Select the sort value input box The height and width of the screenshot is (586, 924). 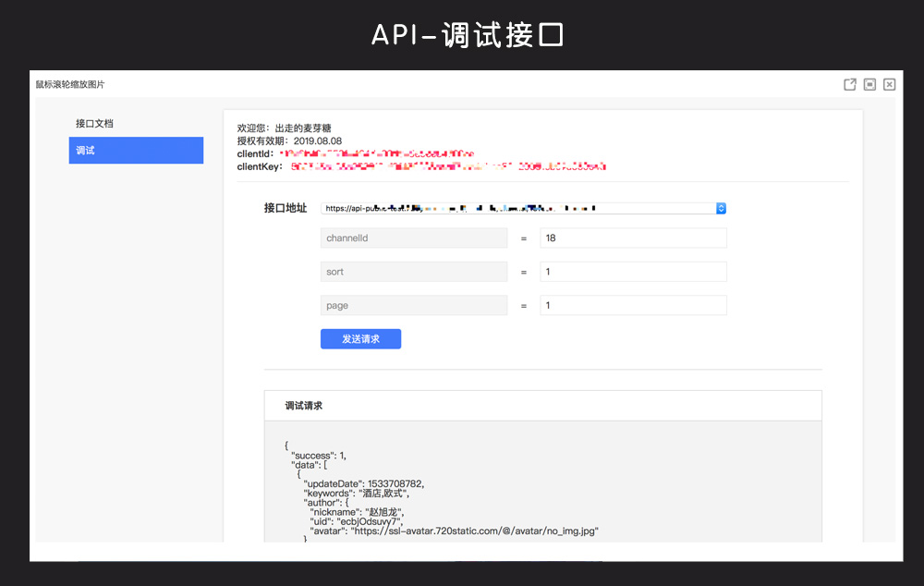tap(633, 272)
